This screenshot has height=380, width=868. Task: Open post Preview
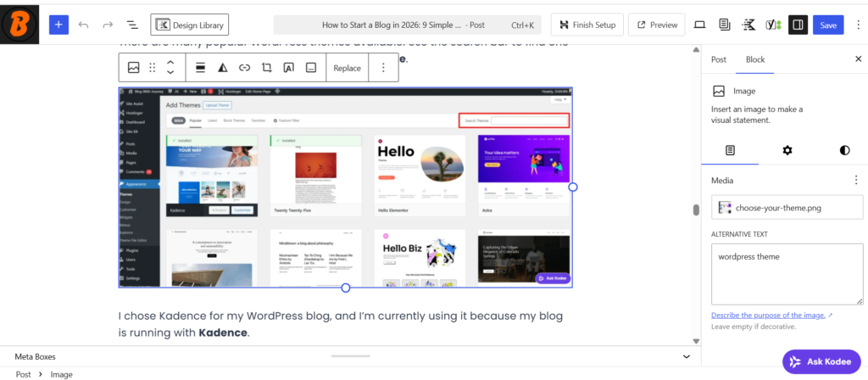pos(657,25)
